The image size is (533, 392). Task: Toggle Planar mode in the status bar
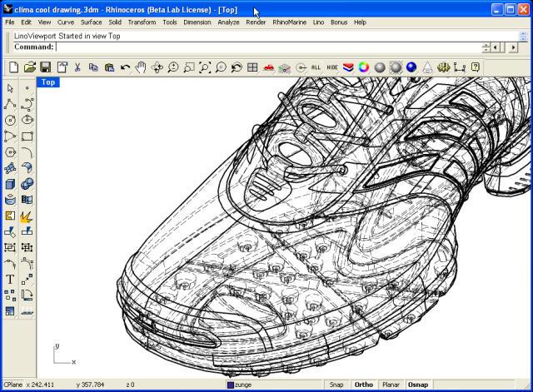point(390,385)
